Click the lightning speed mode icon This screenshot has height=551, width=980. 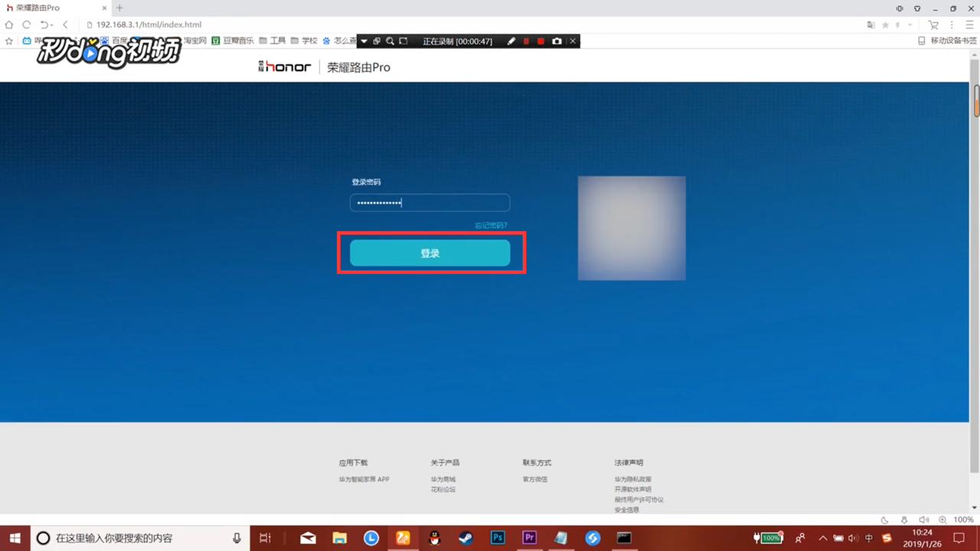[898, 24]
